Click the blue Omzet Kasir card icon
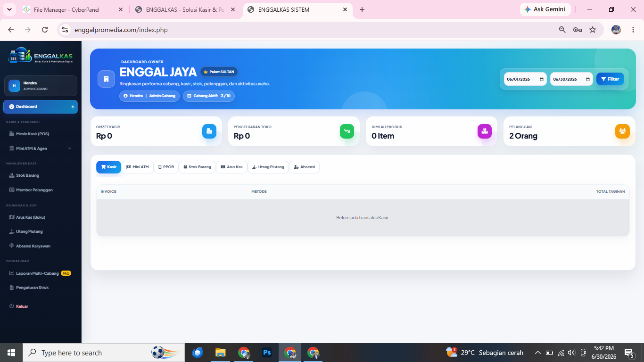Viewport: 644px width, 362px height. [209, 131]
